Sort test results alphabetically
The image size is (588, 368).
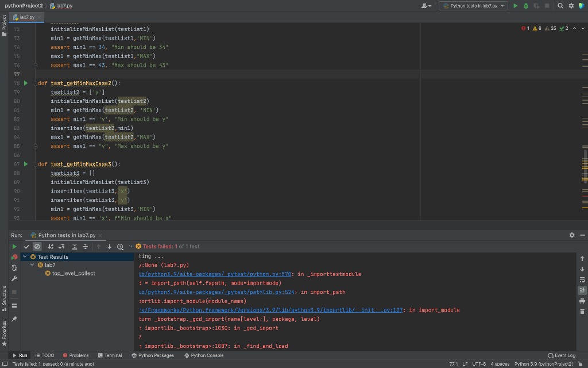pyautogui.click(x=51, y=247)
